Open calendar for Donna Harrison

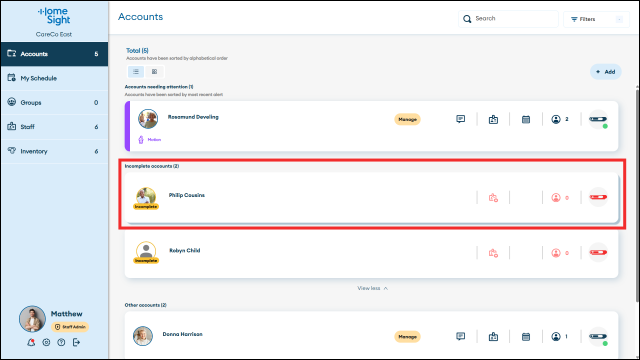pyautogui.click(x=526, y=337)
